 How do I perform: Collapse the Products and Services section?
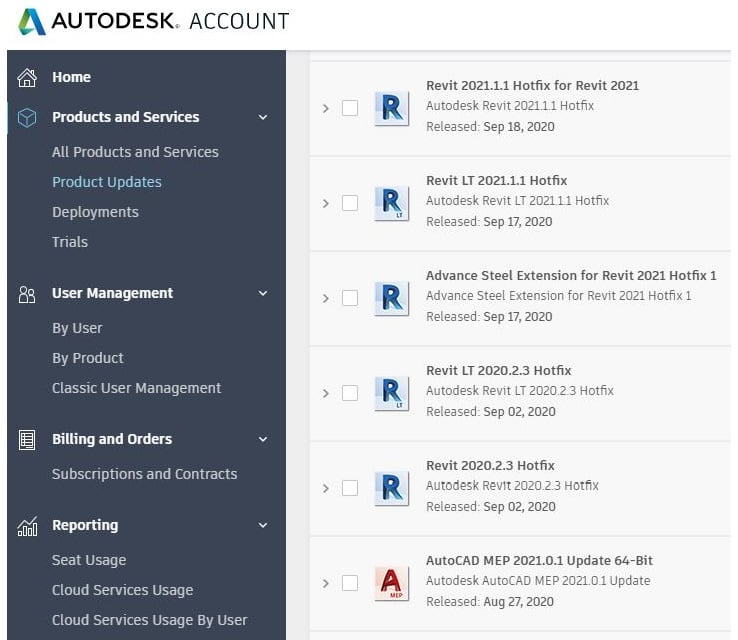263,118
